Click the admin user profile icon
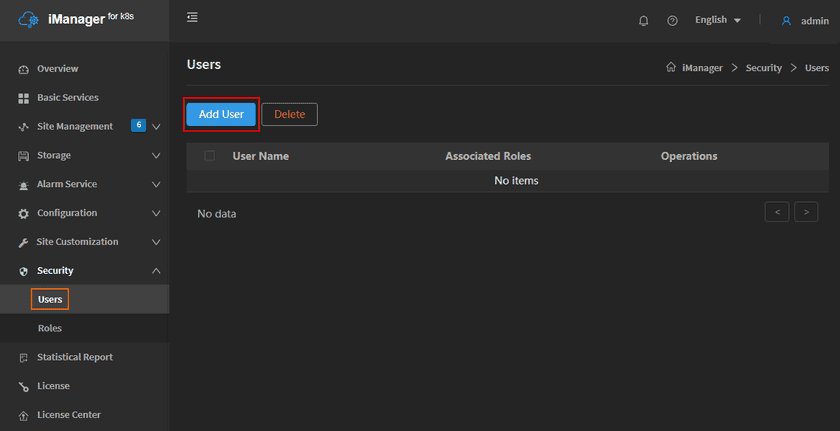Screen dimensions: 840x431 point(786,21)
